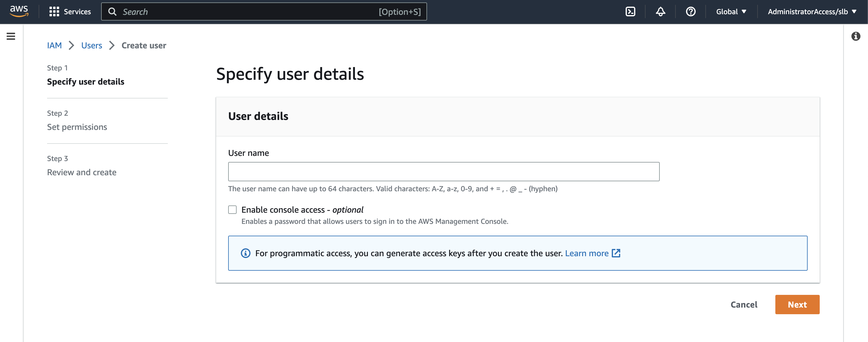
Task: Open the info panel icon
Action: (856, 36)
